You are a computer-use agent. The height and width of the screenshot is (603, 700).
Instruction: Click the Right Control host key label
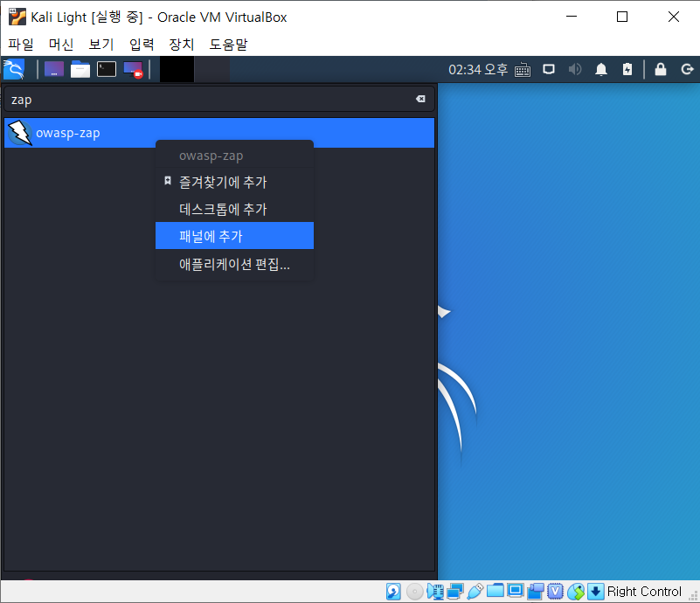coord(644,592)
